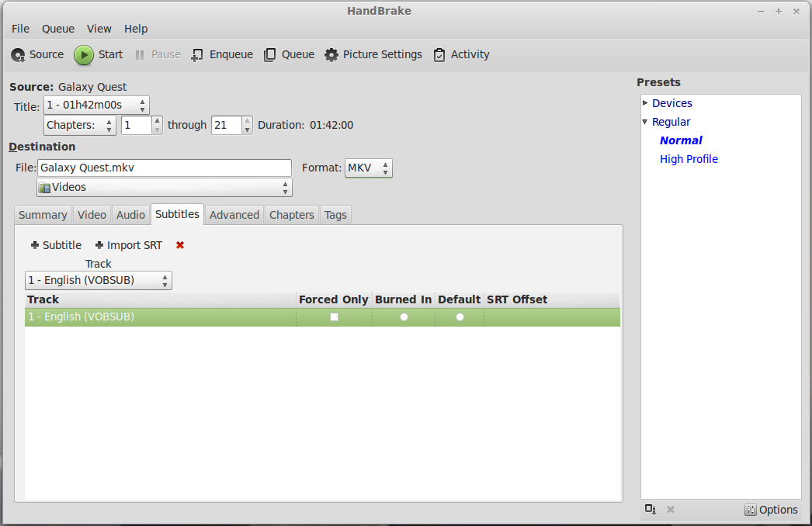The width and height of the screenshot is (812, 526).
Task: Show the Activity log clipboard icon
Action: pos(439,55)
